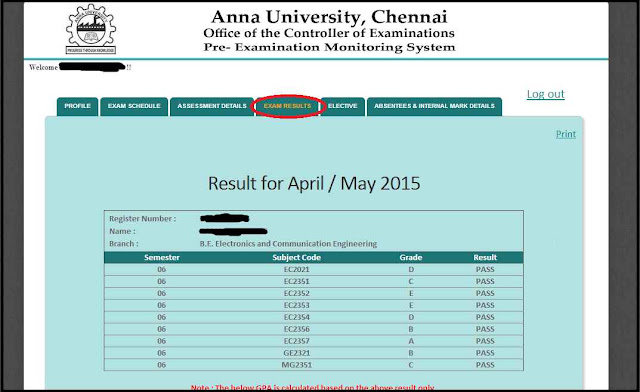640x392 pixels.
Task: Open ABSENTEES & INTERNAL MARK DETAILS tab
Action: pos(434,107)
